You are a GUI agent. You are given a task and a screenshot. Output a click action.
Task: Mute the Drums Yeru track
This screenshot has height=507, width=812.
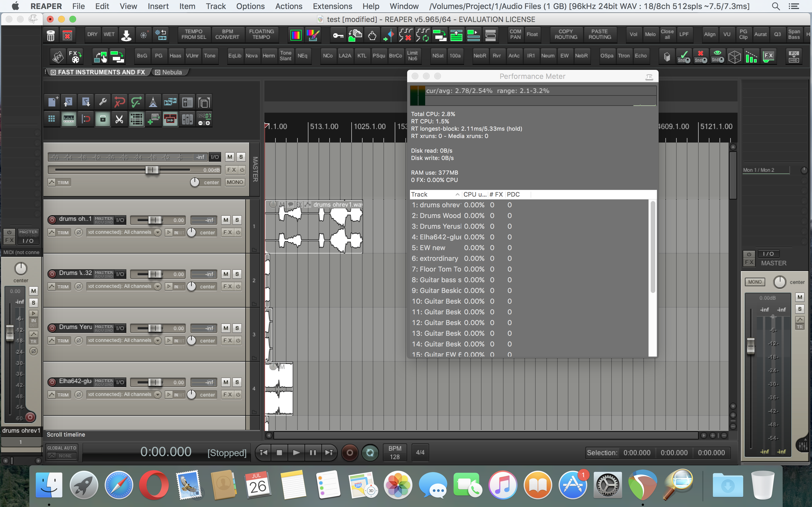click(226, 328)
